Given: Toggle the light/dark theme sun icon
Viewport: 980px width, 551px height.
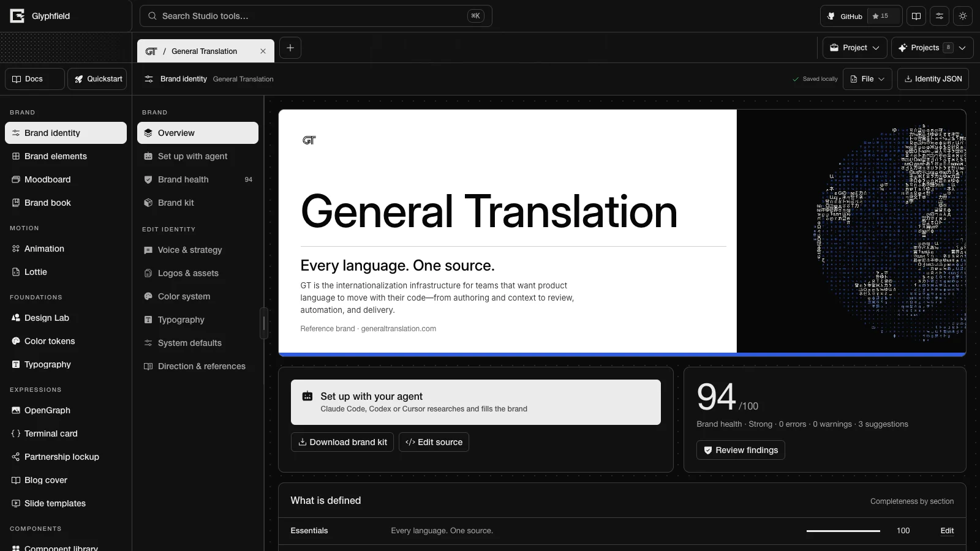Looking at the screenshot, I should [x=963, y=16].
